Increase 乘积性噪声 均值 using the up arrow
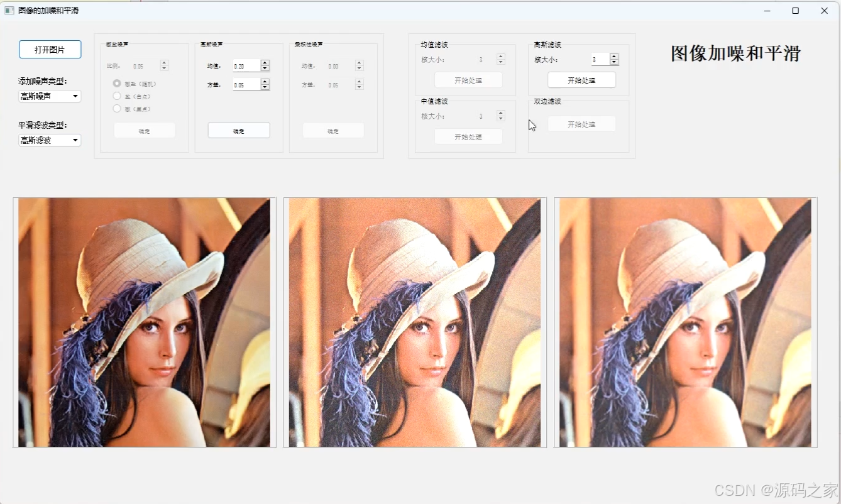Viewport: 841px width, 504px height. coord(359,63)
